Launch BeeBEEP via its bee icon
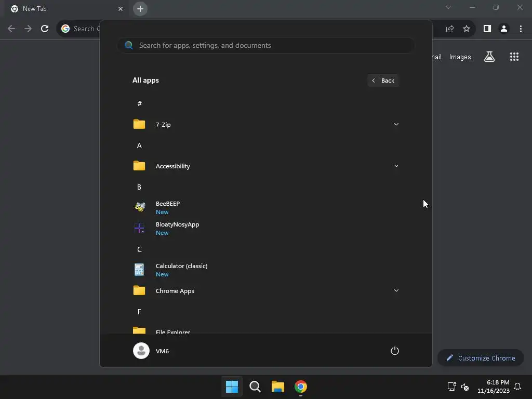Screen dimensions: 532x399 point(139,207)
